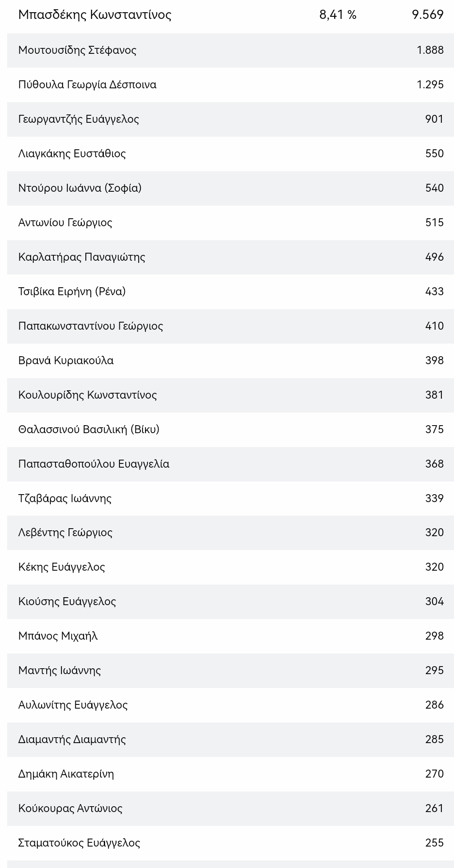Open the Διαμαντής Διαμαντής entry
This screenshot has width=454, height=868.
tap(72, 739)
